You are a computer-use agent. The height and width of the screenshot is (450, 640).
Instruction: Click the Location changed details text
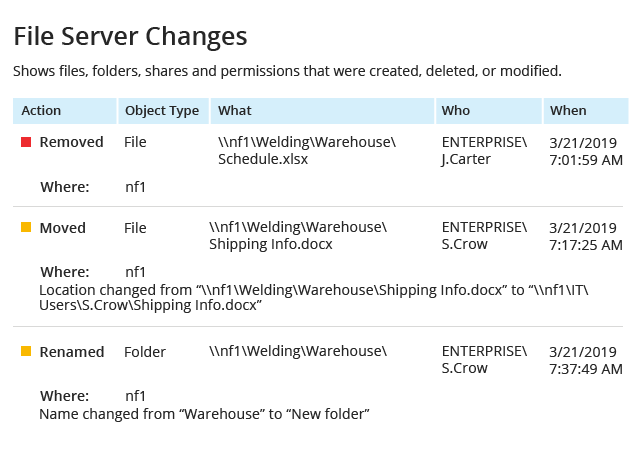click(314, 297)
